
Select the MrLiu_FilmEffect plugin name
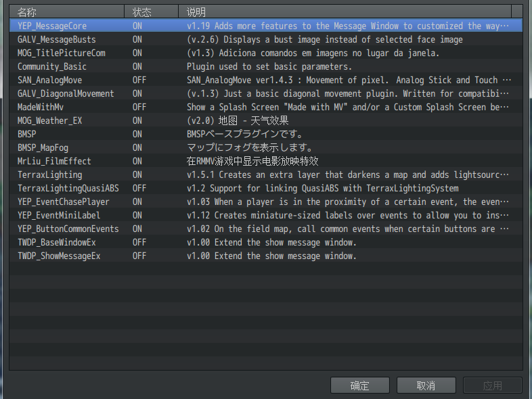pos(54,162)
